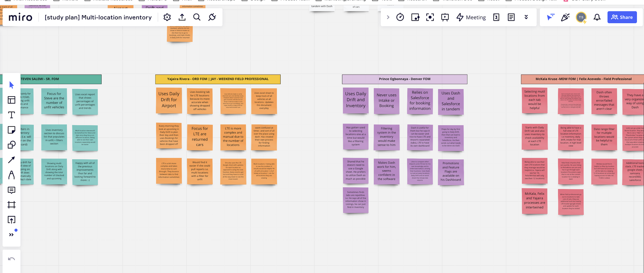Select the Connection line arrow tool
Image resolution: width=644 pixels, height=273 pixels.
pyautogui.click(x=12, y=160)
